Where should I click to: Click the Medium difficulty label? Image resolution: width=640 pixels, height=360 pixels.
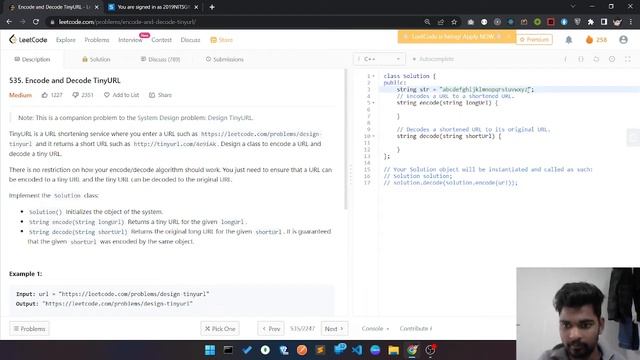20,95
